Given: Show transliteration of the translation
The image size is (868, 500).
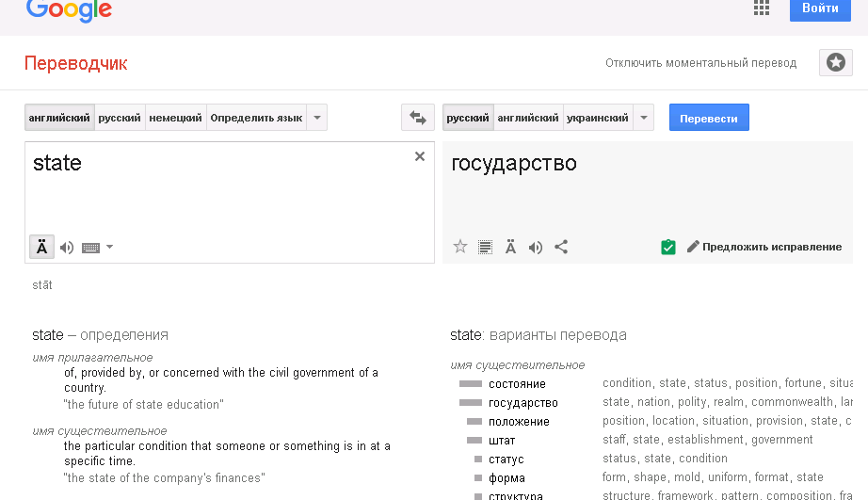Looking at the screenshot, I should click(510, 247).
